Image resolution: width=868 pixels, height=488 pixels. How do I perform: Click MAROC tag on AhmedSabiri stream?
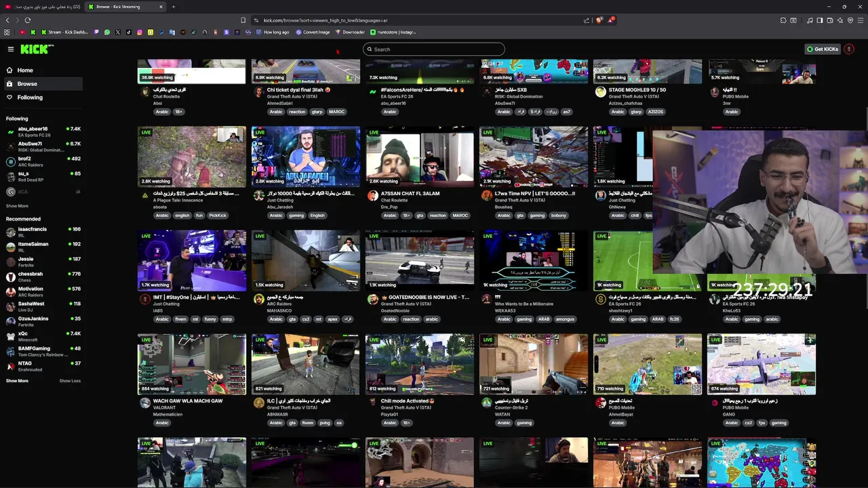point(337,112)
